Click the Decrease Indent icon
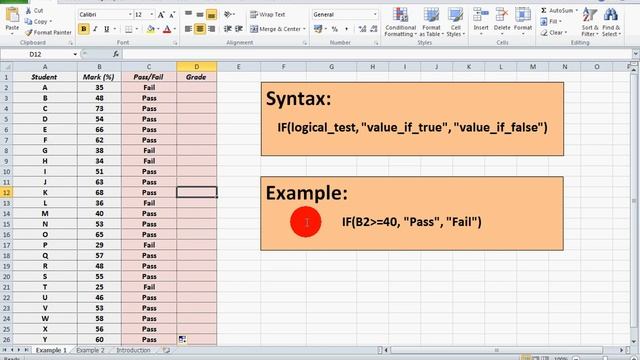 [x=228, y=29]
